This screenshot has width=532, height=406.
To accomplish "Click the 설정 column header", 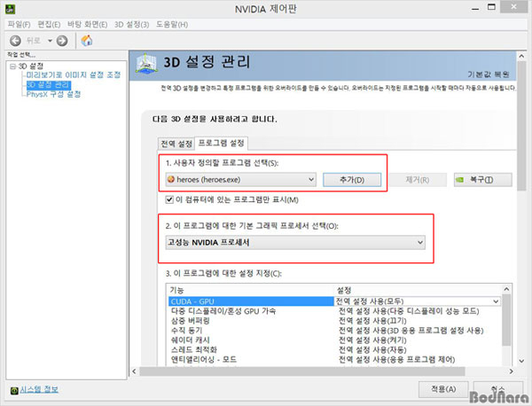I will [344, 291].
